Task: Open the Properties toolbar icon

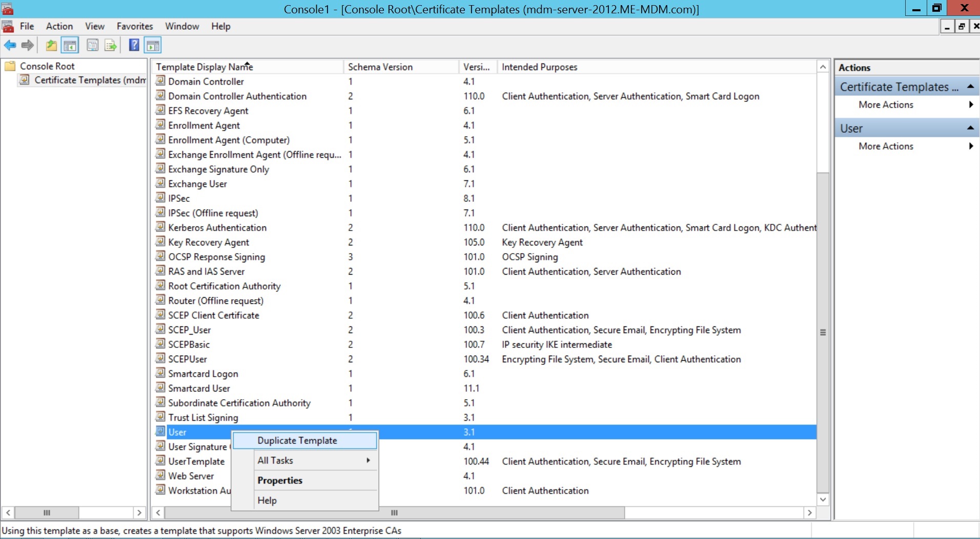Action: click(x=92, y=45)
